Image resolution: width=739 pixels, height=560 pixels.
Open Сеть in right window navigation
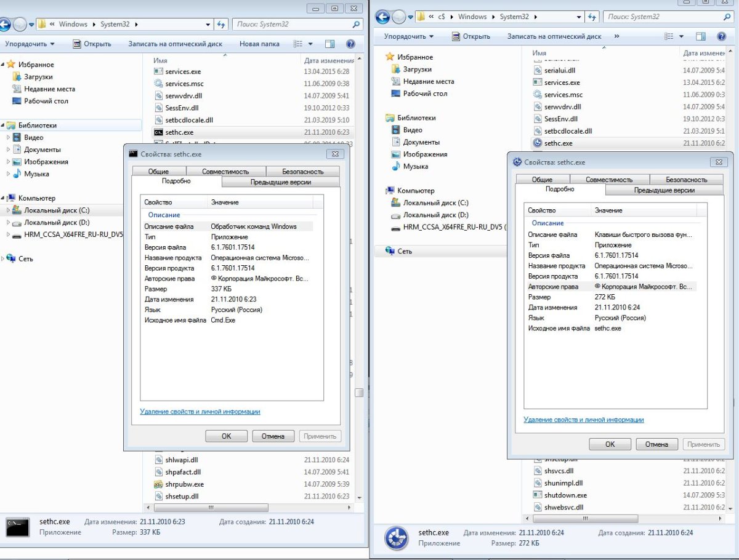[x=405, y=251]
